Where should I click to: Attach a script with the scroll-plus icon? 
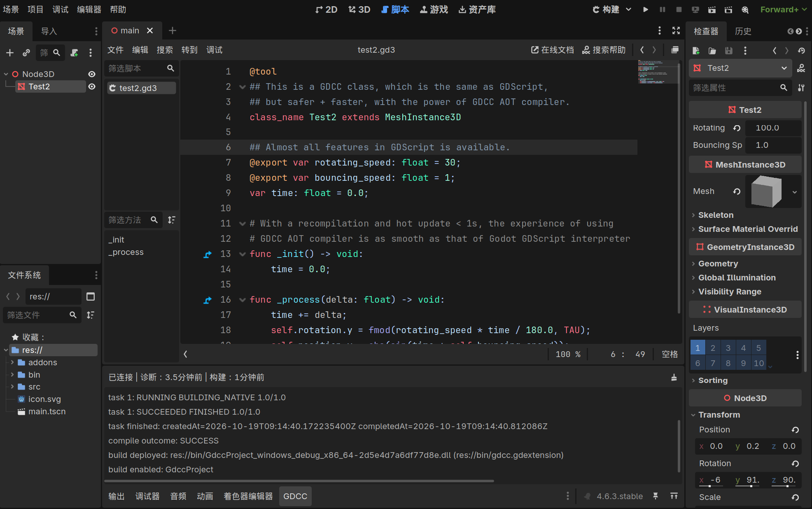(74, 53)
